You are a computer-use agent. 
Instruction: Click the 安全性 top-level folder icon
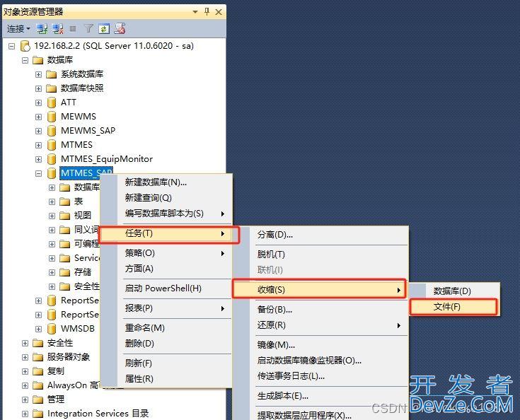coord(38,343)
